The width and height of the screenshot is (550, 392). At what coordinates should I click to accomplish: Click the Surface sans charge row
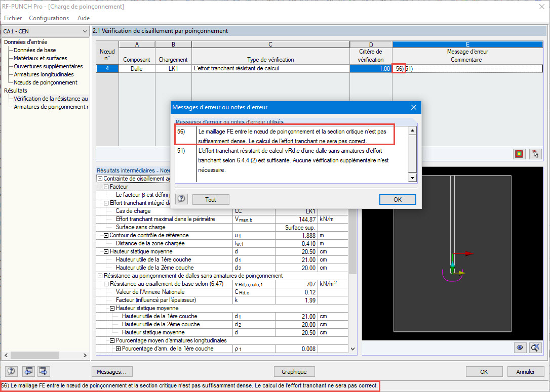[x=222, y=227]
